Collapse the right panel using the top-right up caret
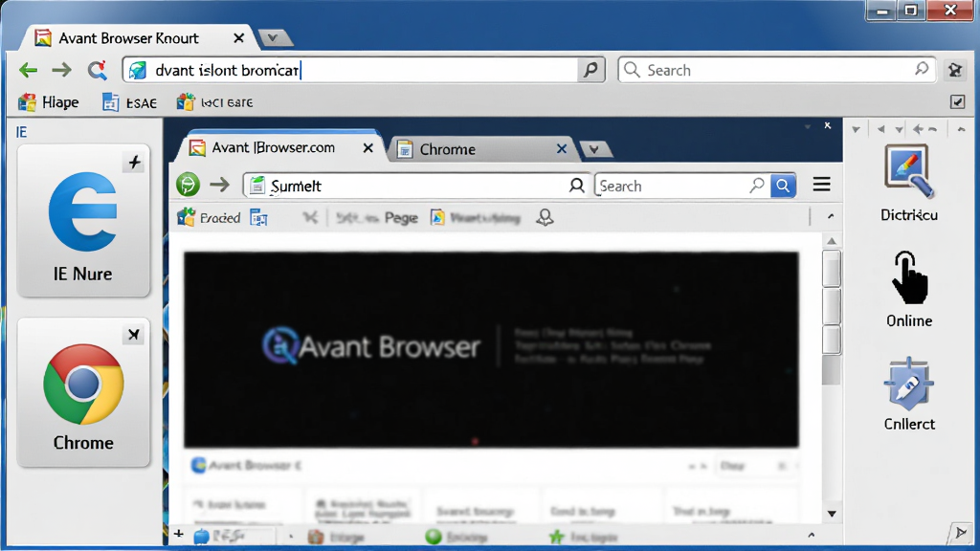 point(961,129)
